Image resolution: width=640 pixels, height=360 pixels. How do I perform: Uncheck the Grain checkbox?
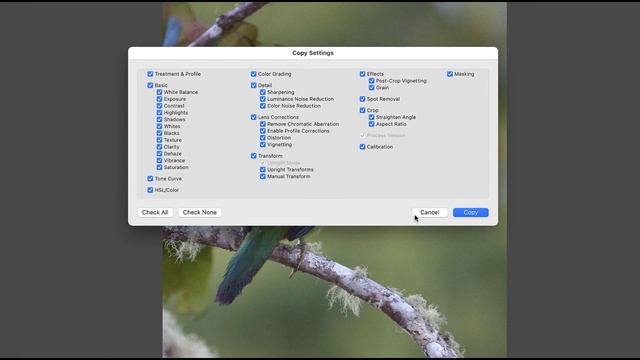click(371, 88)
